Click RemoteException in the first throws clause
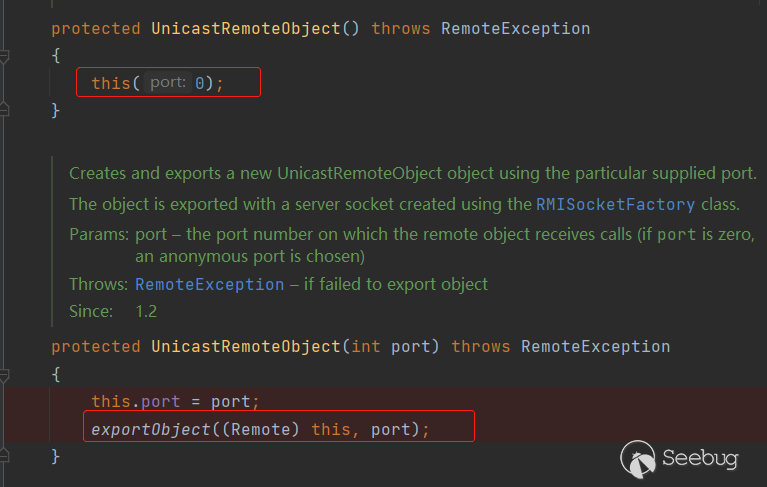Screen dimensions: 767x487 514,28
